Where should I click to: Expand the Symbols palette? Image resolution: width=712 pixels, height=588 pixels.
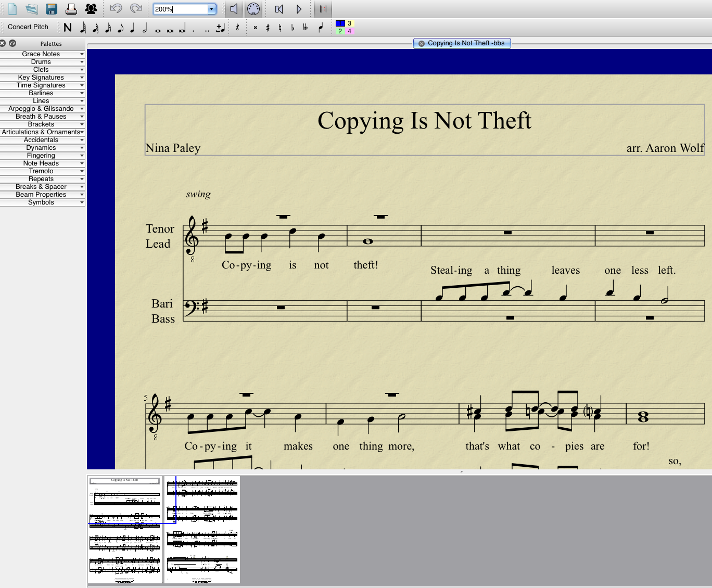pos(42,202)
